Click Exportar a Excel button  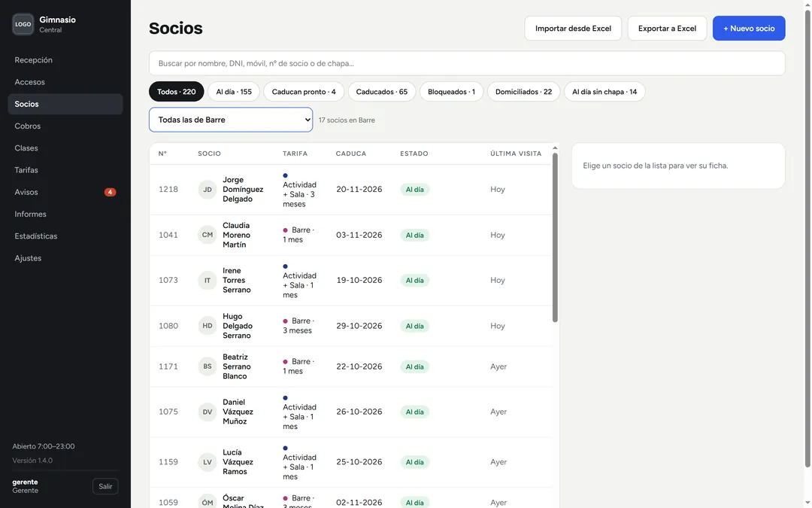click(x=667, y=29)
